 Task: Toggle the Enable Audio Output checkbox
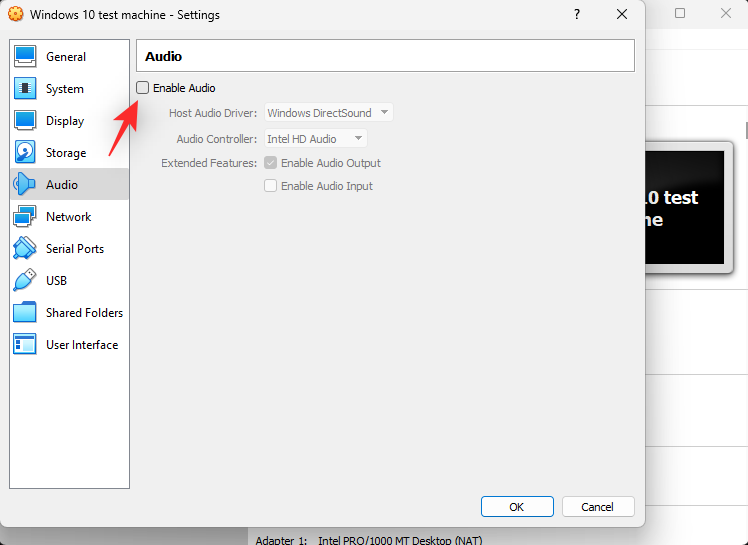[270, 163]
